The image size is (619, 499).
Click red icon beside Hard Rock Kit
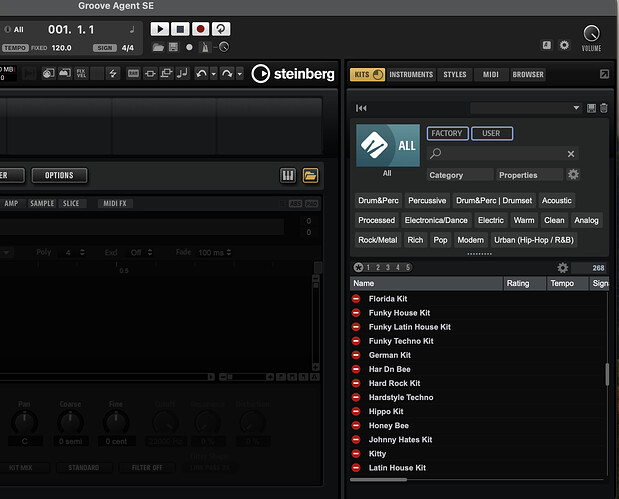[x=356, y=383]
